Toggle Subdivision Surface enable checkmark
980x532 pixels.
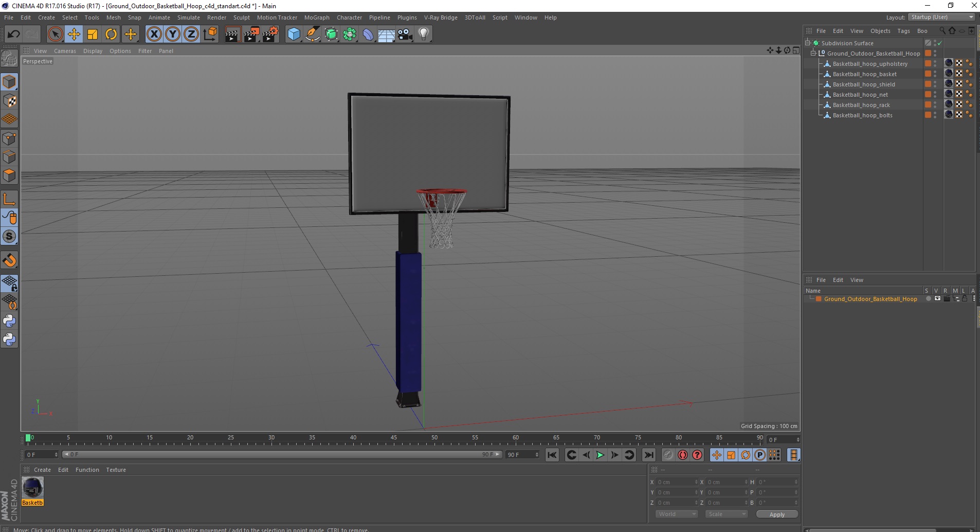[940, 43]
